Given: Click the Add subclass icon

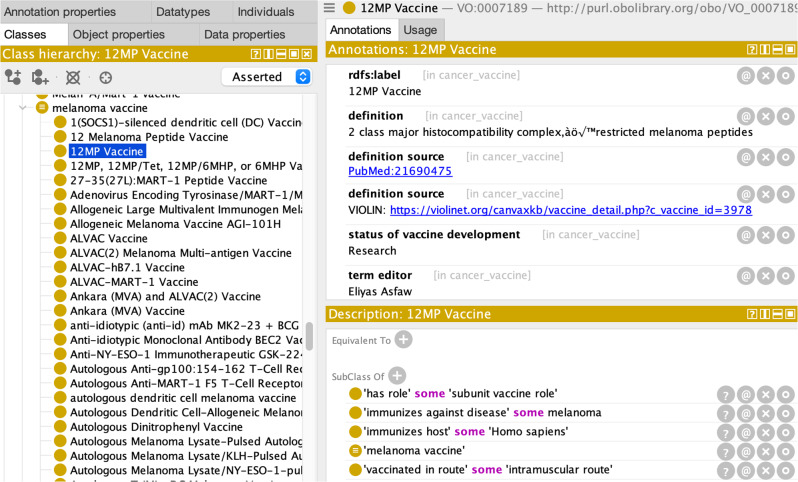Looking at the screenshot, I should [13, 77].
